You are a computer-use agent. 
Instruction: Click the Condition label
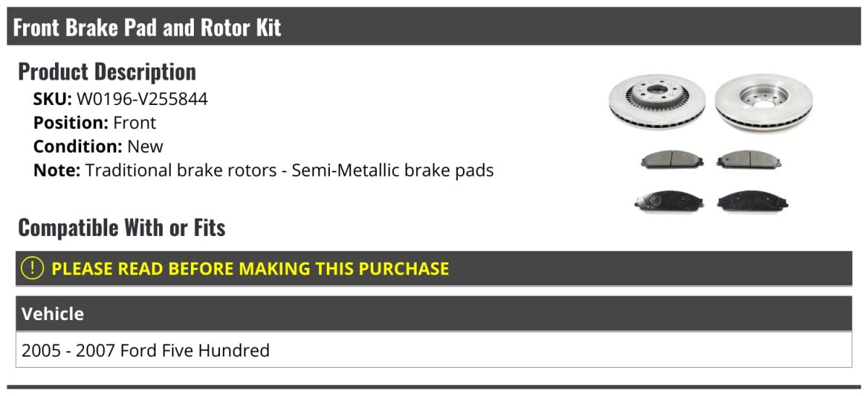click(77, 146)
